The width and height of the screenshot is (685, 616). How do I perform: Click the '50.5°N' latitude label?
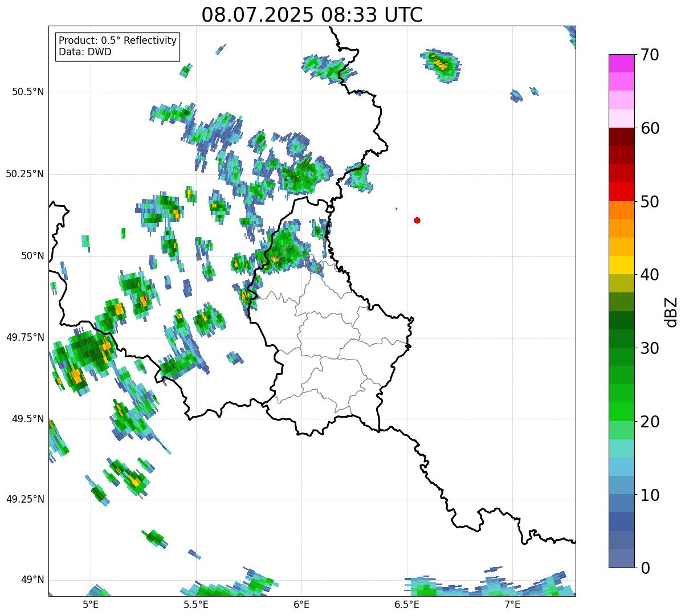coord(28,92)
